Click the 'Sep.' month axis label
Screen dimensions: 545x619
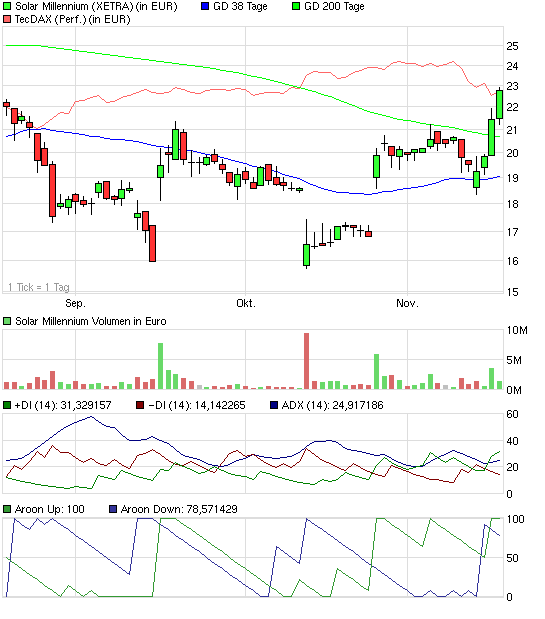tap(75, 303)
